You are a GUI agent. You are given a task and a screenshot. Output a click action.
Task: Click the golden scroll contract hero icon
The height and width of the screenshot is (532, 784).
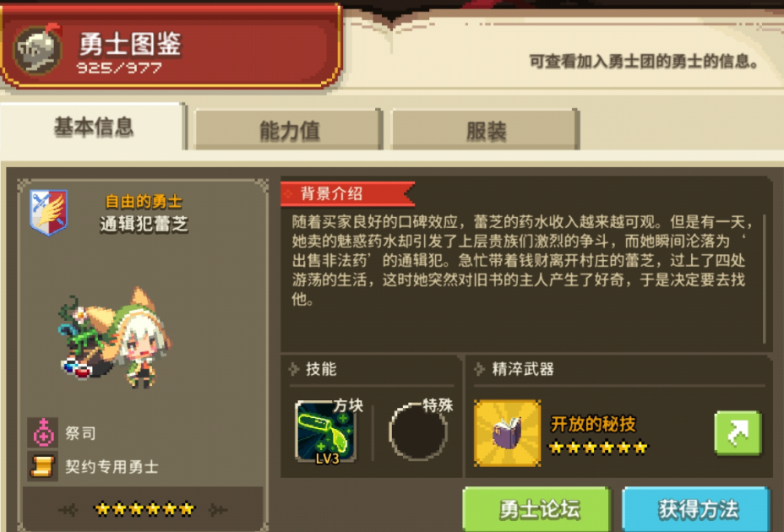point(43,466)
